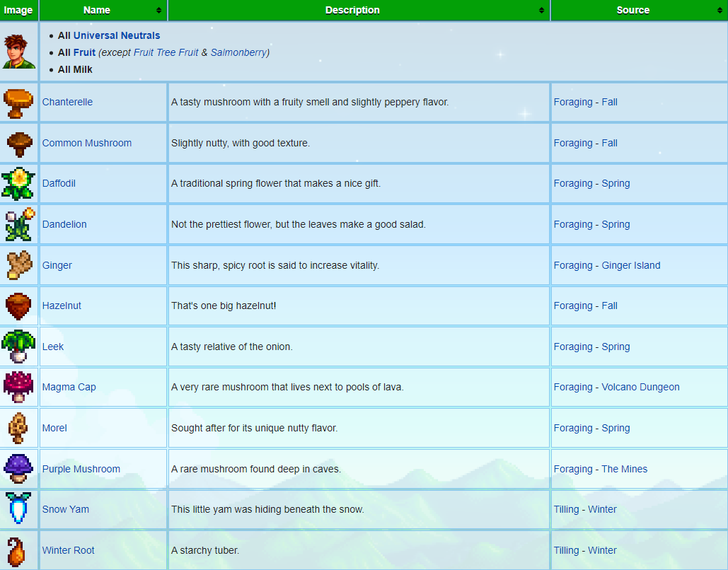Sort table by Source column arrows
The height and width of the screenshot is (570, 728).
(719, 11)
